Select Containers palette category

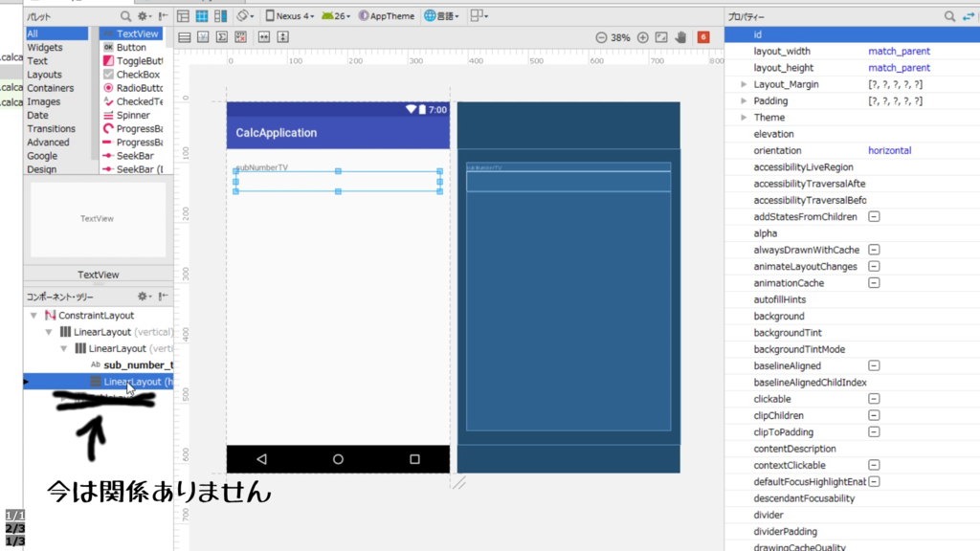point(50,88)
